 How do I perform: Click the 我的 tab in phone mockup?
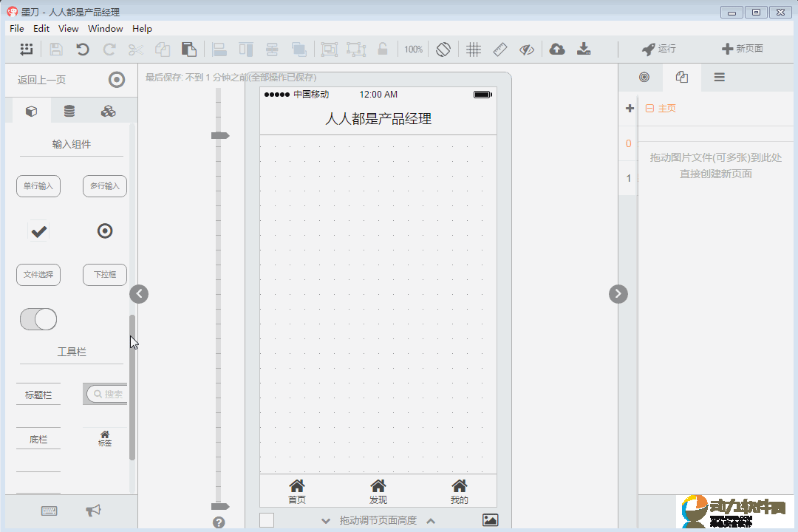coord(459,492)
